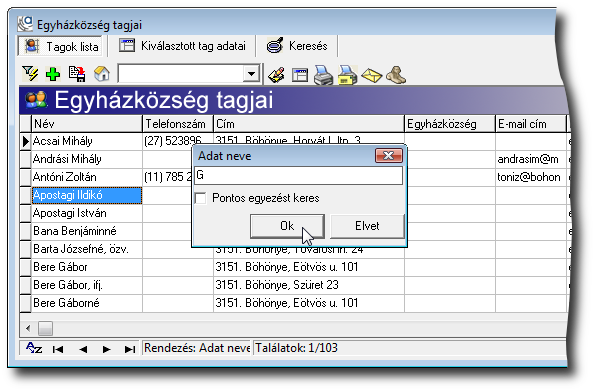
Task: Confirm the dialog with Ok button
Action: coord(287,226)
